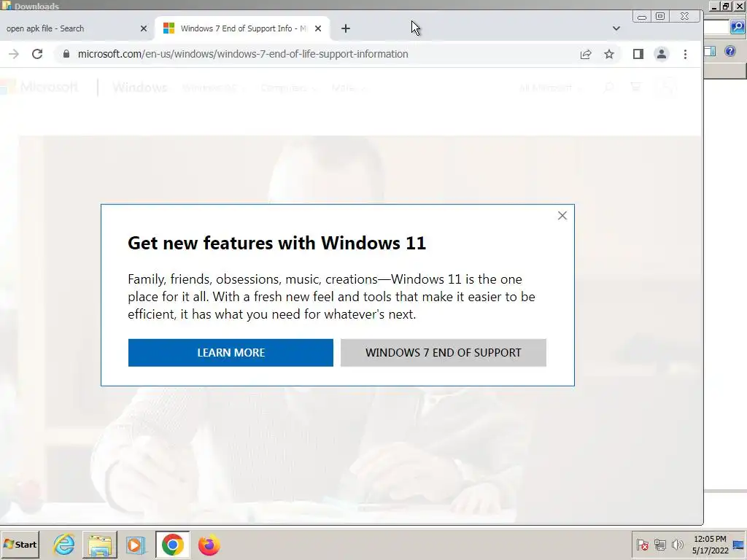Reload the page in Chrome
The height and width of the screenshot is (560, 747).
[x=37, y=54]
